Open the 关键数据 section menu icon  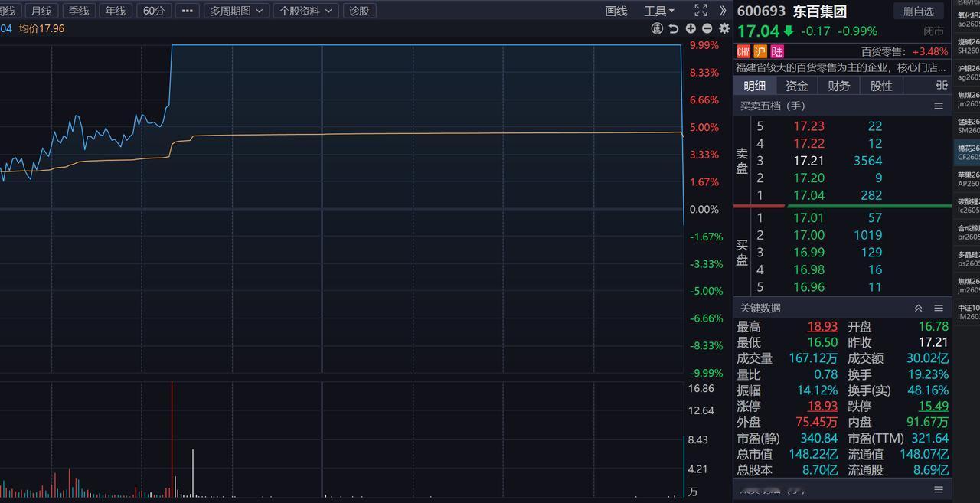(939, 308)
